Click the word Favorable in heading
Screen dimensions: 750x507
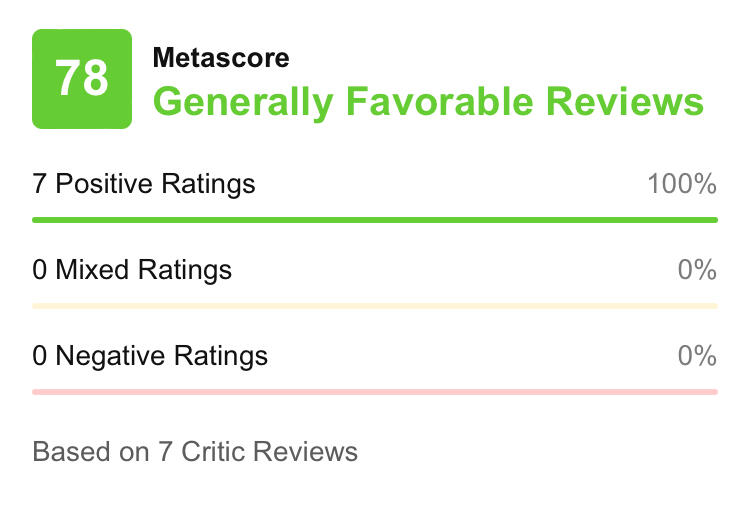[x=439, y=101]
